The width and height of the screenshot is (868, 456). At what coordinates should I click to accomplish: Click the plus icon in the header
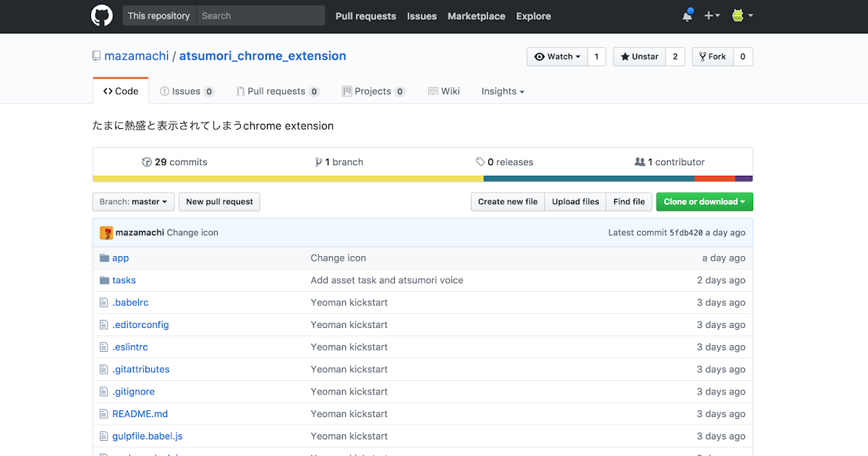coord(707,14)
